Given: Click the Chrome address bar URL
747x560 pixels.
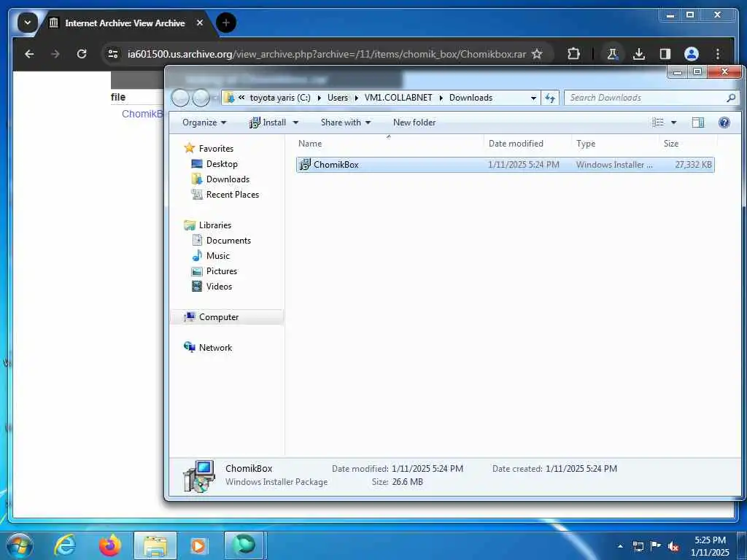Looking at the screenshot, I should (327, 54).
